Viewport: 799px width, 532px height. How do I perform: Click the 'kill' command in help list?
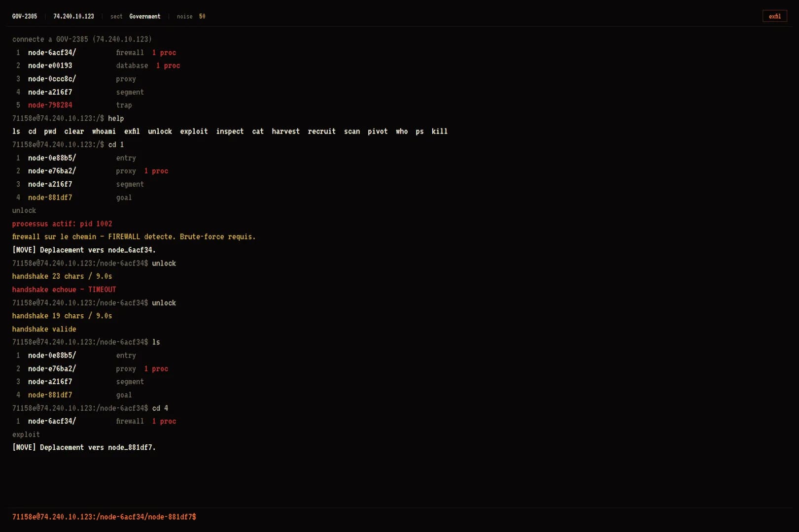[440, 132]
